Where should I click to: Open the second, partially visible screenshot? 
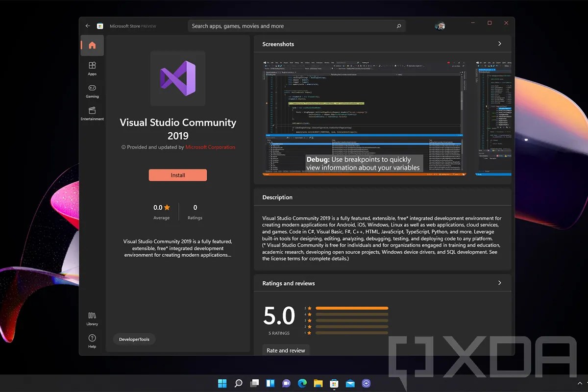click(x=494, y=118)
